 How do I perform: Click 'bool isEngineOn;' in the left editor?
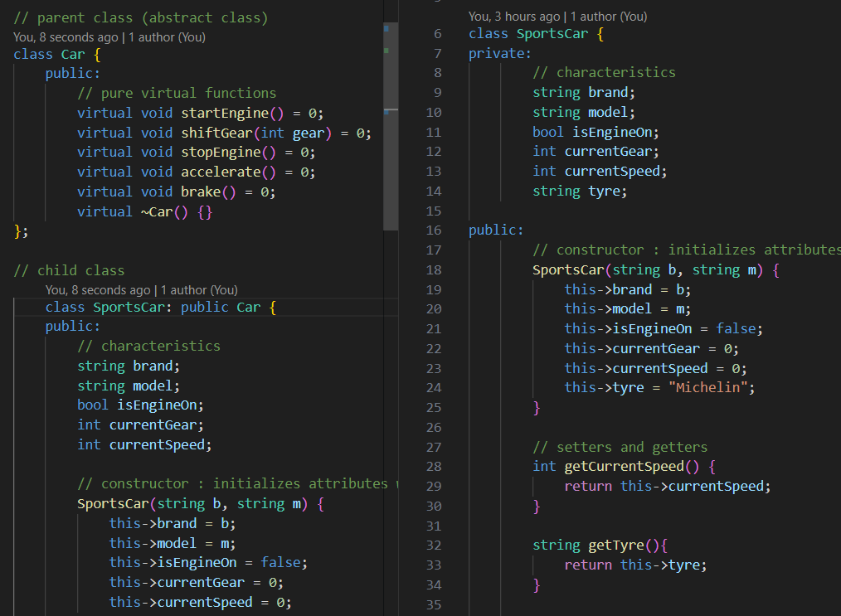(140, 405)
